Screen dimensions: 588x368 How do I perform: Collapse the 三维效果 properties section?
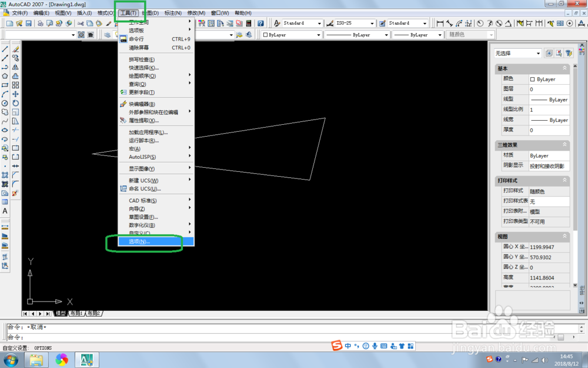[x=564, y=145]
